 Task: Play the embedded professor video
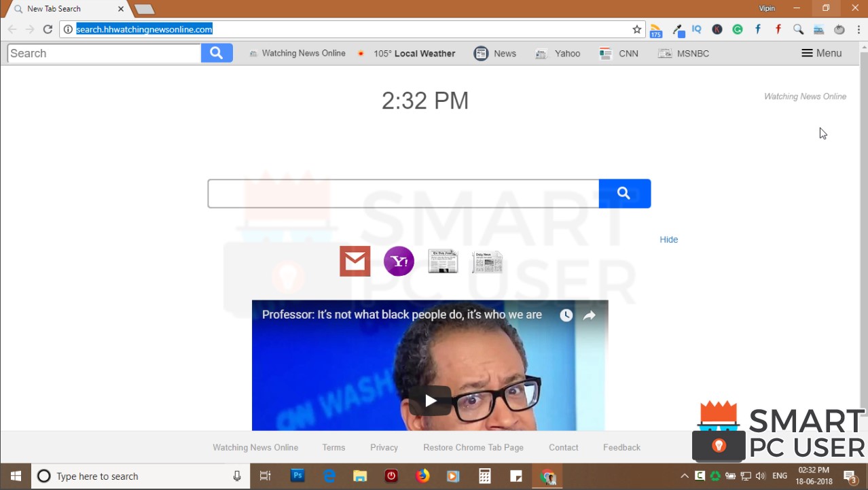point(430,400)
